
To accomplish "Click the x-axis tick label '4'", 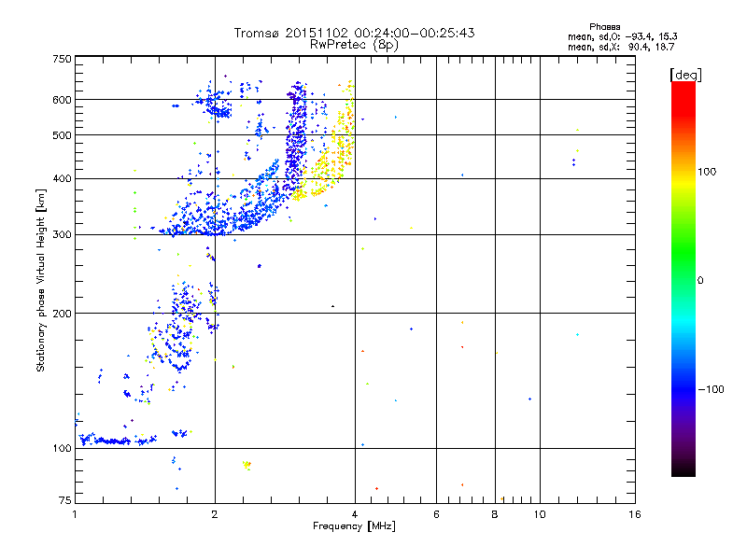I will click(355, 514).
